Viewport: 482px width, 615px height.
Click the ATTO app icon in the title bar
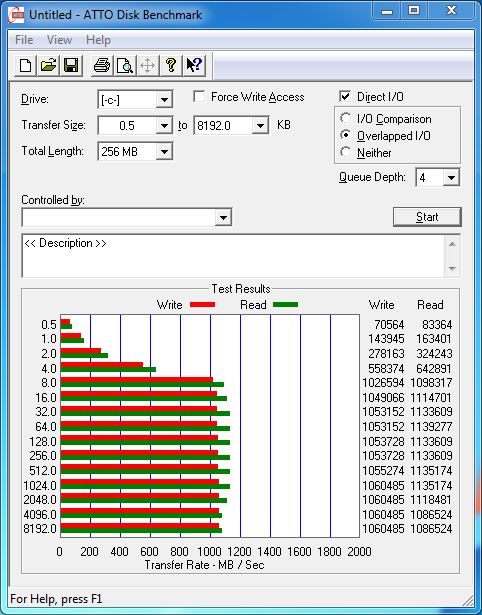point(16,15)
